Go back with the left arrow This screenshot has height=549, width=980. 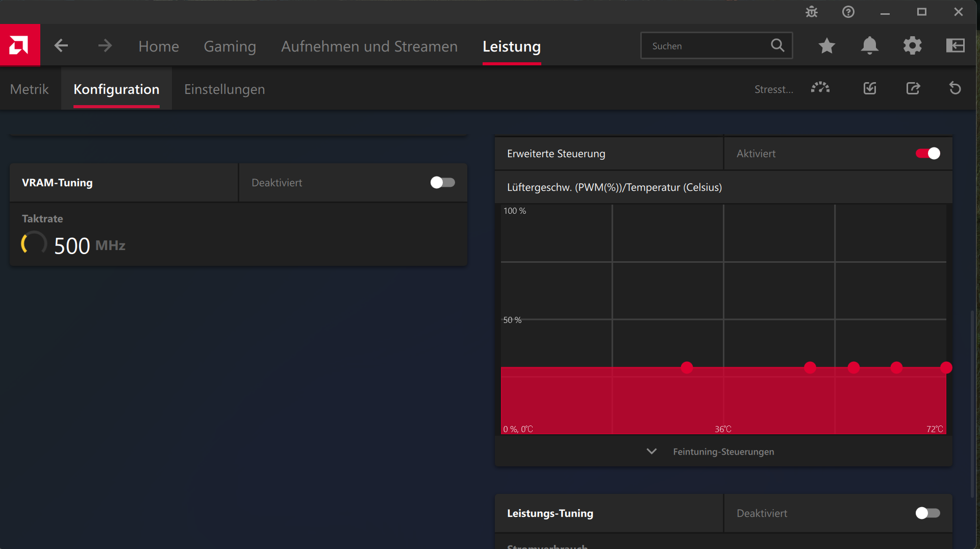tap(61, 46)
